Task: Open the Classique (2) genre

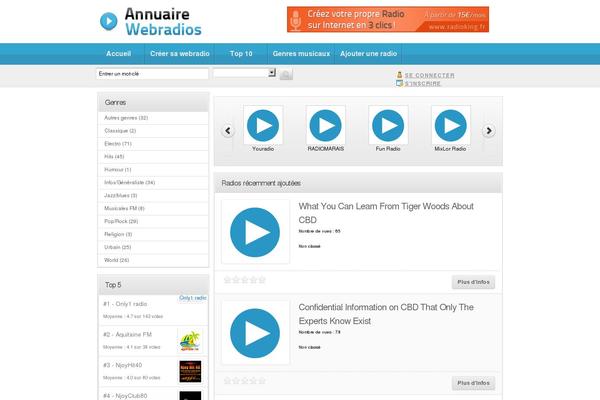Action: (x=120, y=131)
